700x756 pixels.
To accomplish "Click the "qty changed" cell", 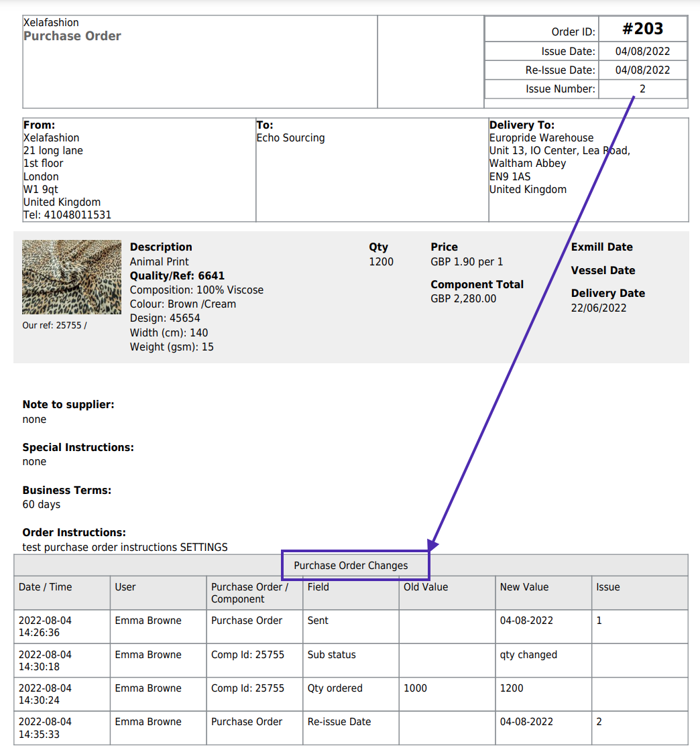I will pos(528,655).
